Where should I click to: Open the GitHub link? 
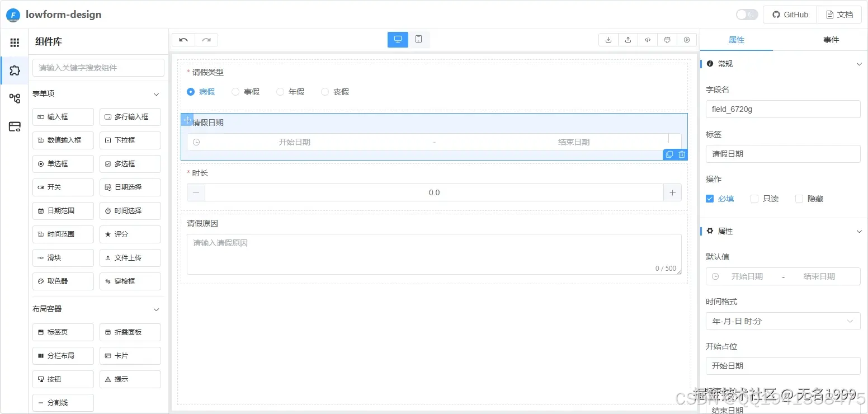790,15
